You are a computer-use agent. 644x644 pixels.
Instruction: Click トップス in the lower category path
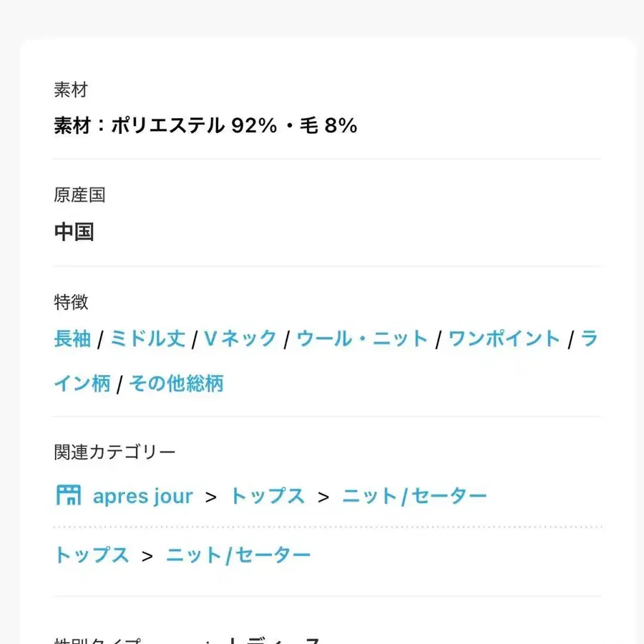click(x=91, y=554)
